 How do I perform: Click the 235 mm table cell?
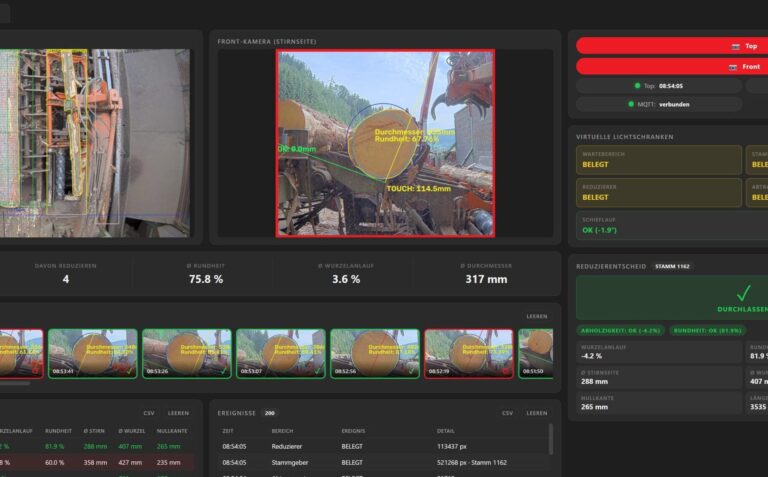(x=168, y=462)
